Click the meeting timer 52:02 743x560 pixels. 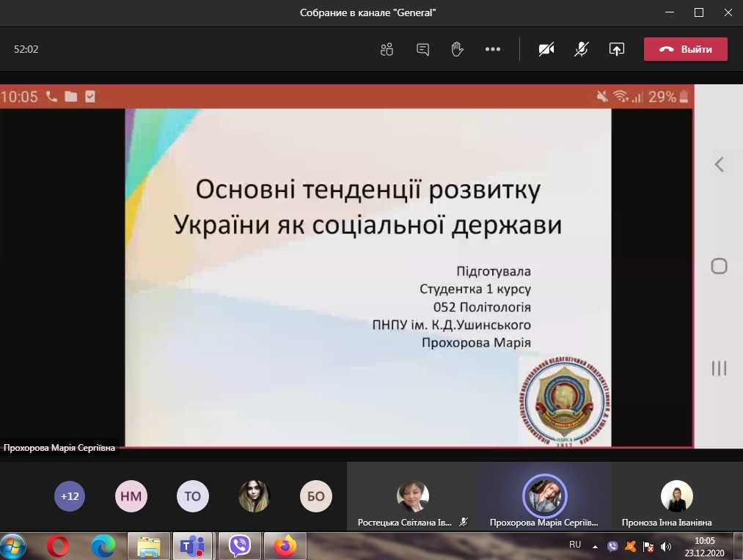(x=26, y=49)
